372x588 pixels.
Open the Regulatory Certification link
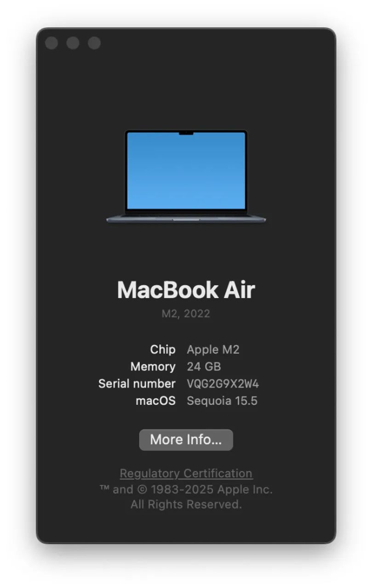tap(186, 473)
